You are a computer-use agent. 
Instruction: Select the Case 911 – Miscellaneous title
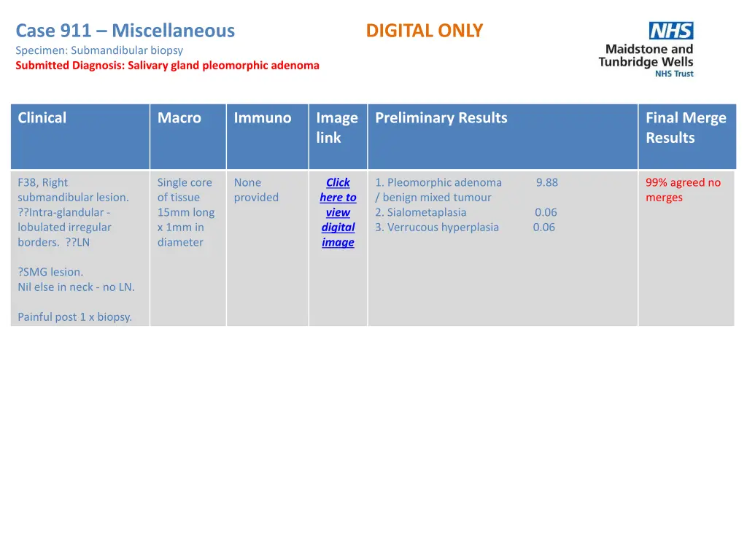coord(125,31)
